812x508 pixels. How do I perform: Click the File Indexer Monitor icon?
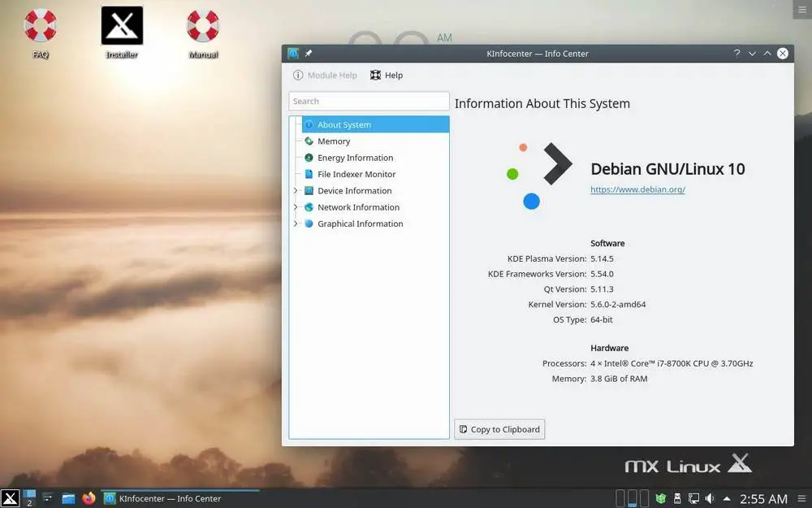(309, 174)
